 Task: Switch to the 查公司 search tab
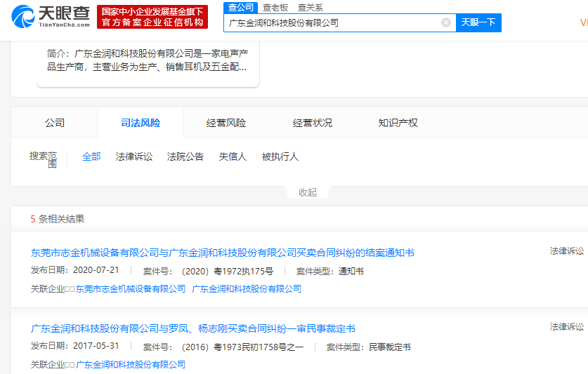tap(240, 8)
